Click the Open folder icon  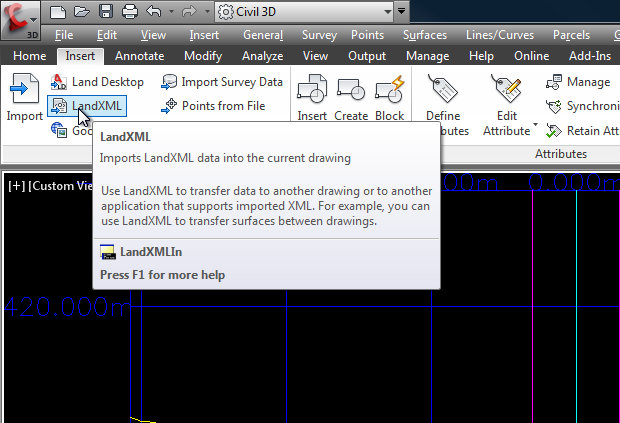(x=81, y=12)
